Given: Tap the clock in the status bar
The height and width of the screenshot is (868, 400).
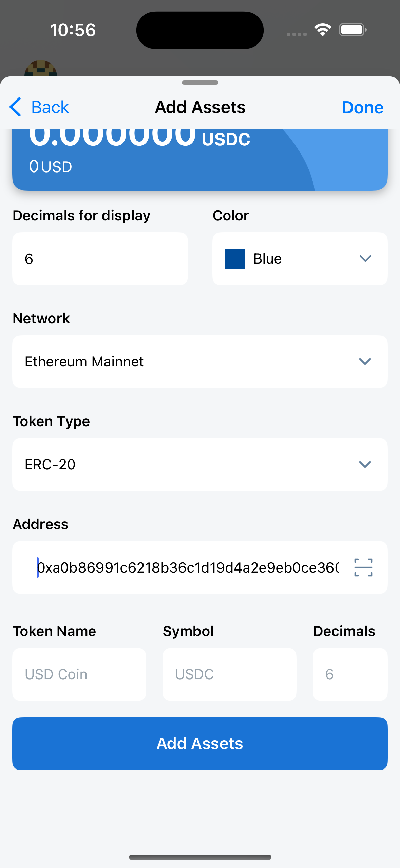Looking at the screenshot, I should click(x=73, y=30).
